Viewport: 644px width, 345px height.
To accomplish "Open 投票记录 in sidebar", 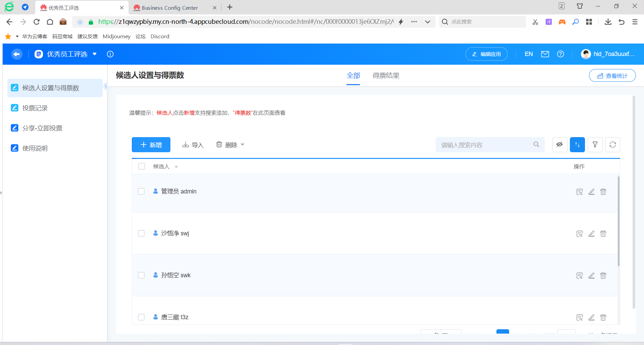I will 55,108.
